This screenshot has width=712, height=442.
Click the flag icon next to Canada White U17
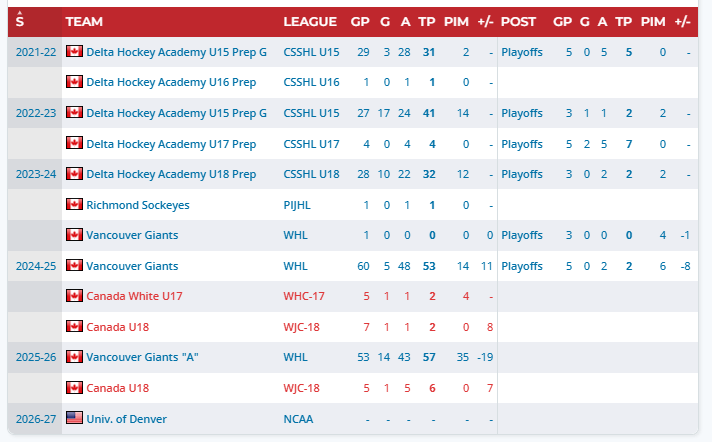(x=74, y=295)
